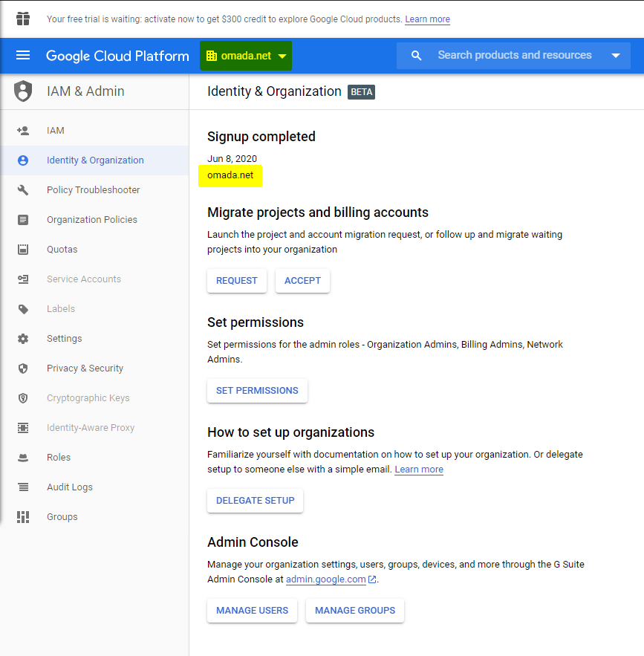Click the REQUEST migration button
The width and height of the screenshot is (644, 656).
coord(237,281)
